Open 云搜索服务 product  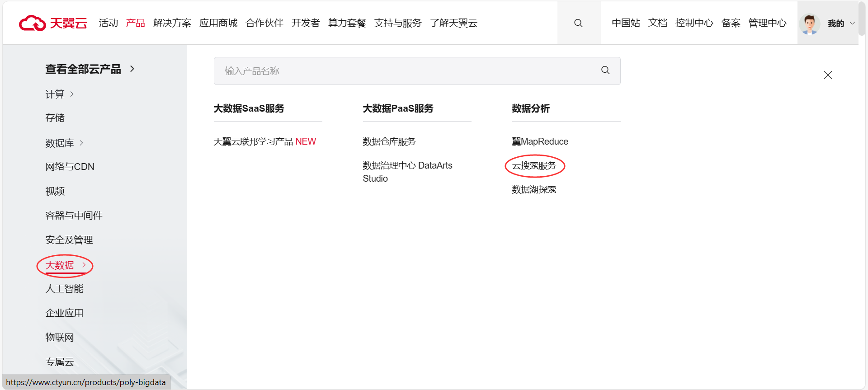[x=534, y=165]
